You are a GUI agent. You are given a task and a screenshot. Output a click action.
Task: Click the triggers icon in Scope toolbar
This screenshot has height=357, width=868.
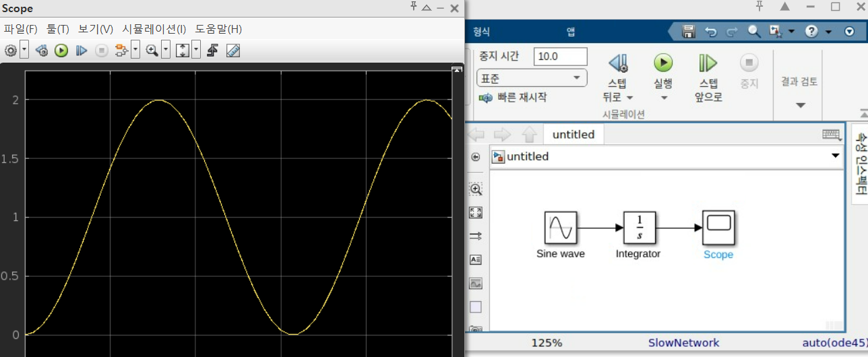[x=212, y=51]
